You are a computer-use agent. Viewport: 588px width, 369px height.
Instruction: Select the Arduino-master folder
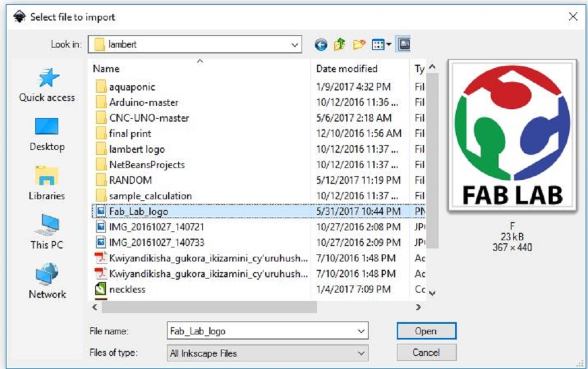[x=143, y=102]
